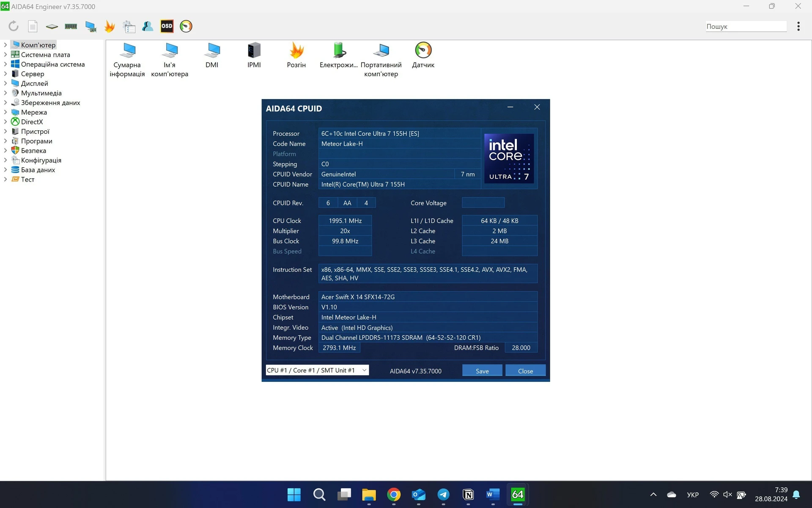The width and height of the screenshot is (812, 508).
Task: Start the flame stability test toolbar icon
Action: coord(110,26)
